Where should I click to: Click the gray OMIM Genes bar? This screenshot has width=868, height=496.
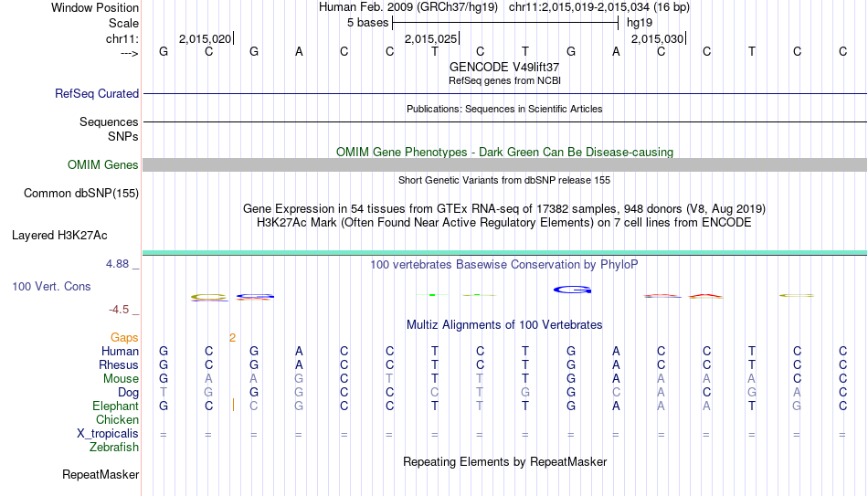point(505,165)
